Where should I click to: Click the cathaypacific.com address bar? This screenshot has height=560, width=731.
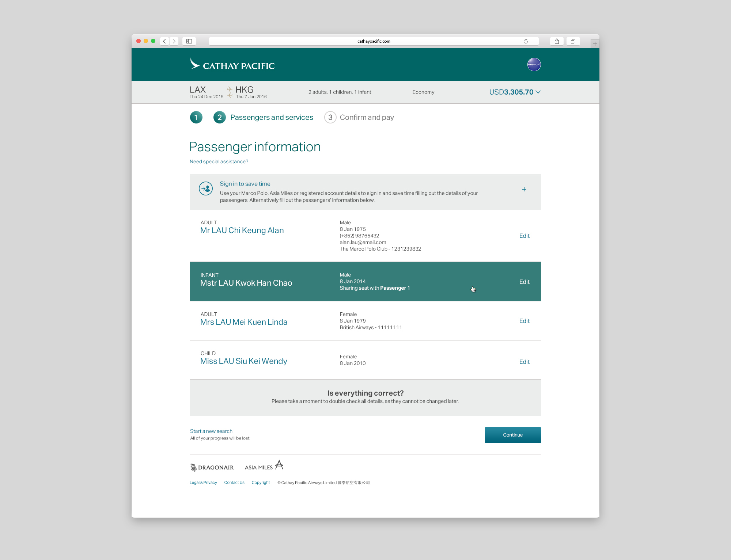374,41
